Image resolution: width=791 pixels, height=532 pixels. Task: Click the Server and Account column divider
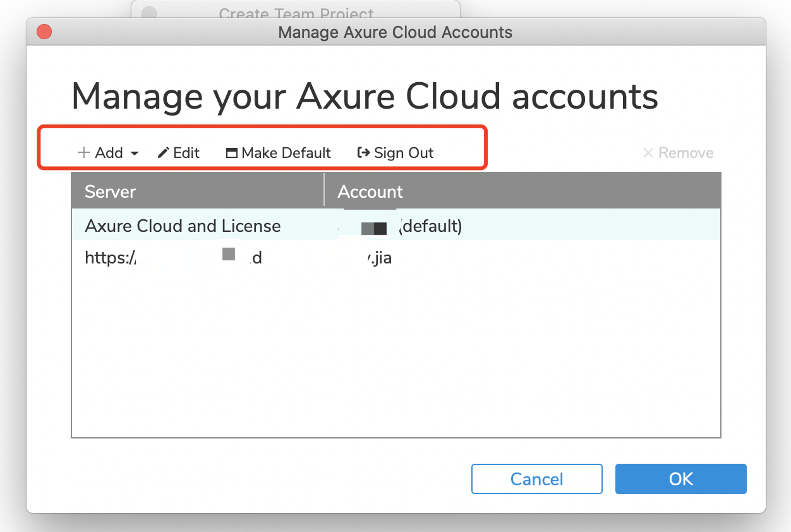(x=324, y=190)
